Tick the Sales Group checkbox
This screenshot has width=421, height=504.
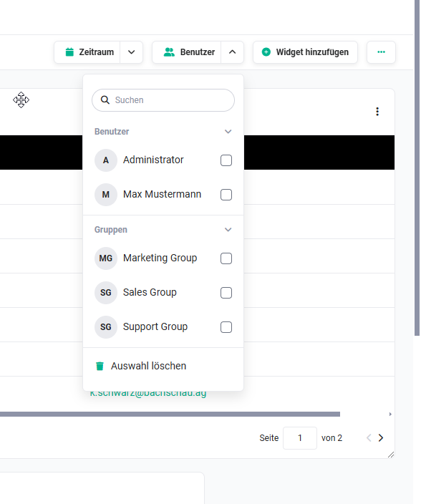[x=226, y=293]
